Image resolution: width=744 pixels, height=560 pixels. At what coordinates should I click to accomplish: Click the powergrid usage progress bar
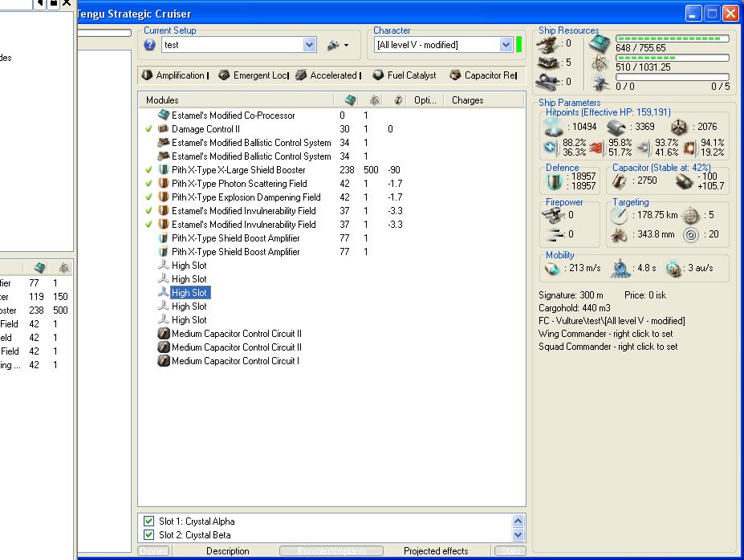click(x=672, y=58)
